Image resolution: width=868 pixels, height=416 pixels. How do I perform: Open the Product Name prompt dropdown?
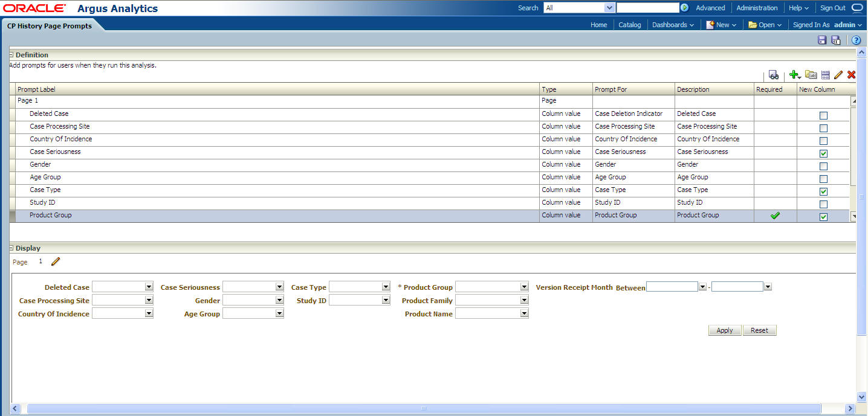[524, 313]
